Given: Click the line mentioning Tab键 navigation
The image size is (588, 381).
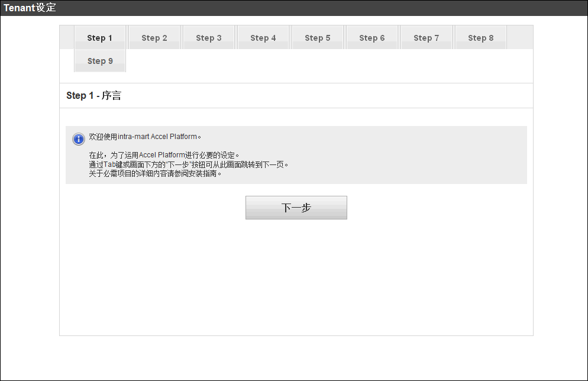Looking at the screenshot, I should [188, 164].
